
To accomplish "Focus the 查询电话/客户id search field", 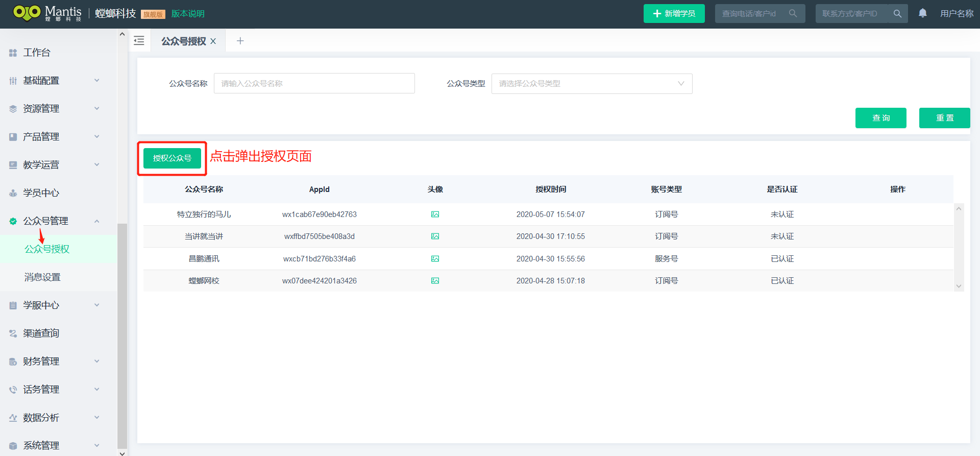I will (x=760, y=14).
